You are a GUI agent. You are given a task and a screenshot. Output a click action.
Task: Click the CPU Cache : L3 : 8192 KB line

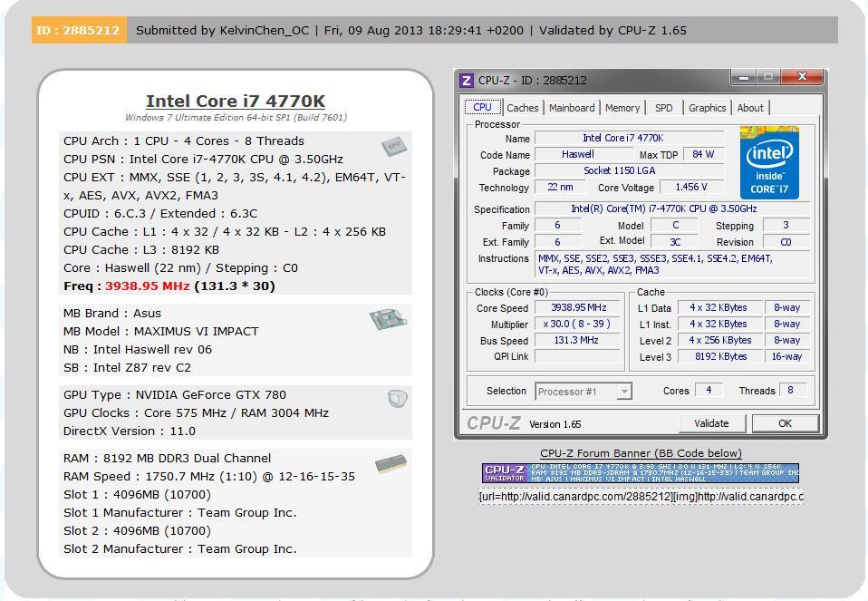[141, 250]
